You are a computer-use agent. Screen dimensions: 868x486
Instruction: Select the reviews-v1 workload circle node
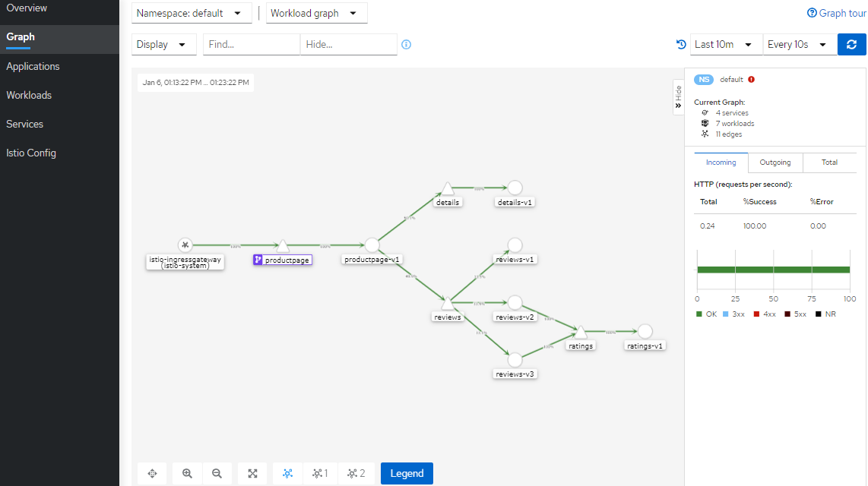point(515,245)
